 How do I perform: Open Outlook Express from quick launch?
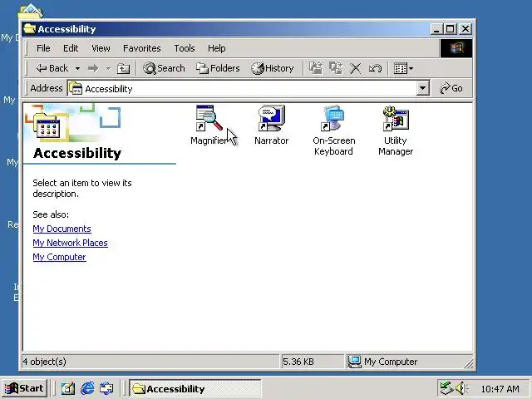tap(106, 388)
